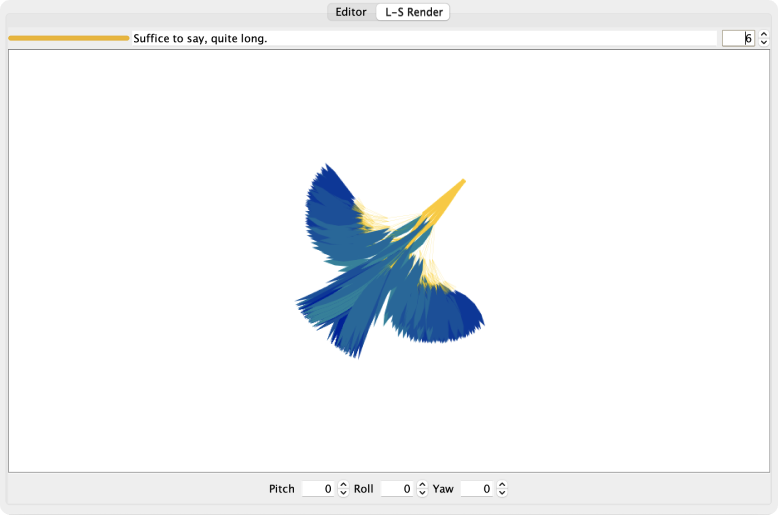Increment the Pitch value
This screenshot has width=778, height=515.
[343, 485]
